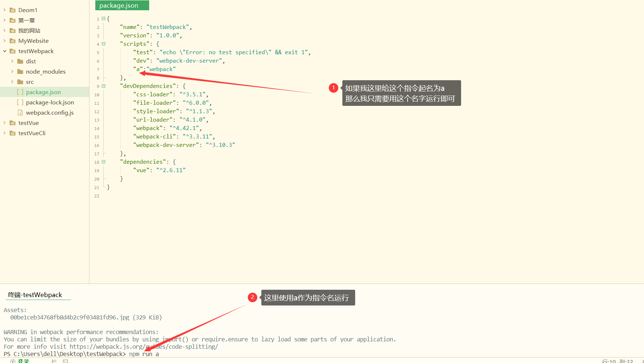Select the src folder label
This screenshot has width=644, height=363.
click(30, 82)
